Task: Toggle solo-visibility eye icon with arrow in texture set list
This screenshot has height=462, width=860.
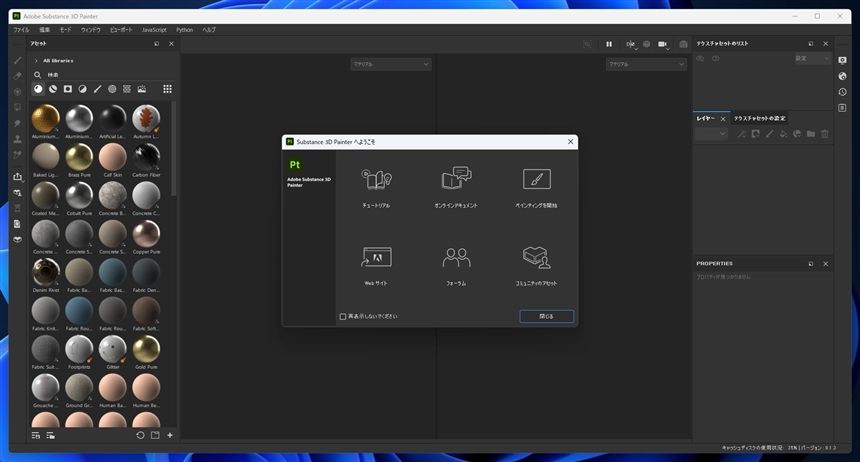Action: point(700,58)
